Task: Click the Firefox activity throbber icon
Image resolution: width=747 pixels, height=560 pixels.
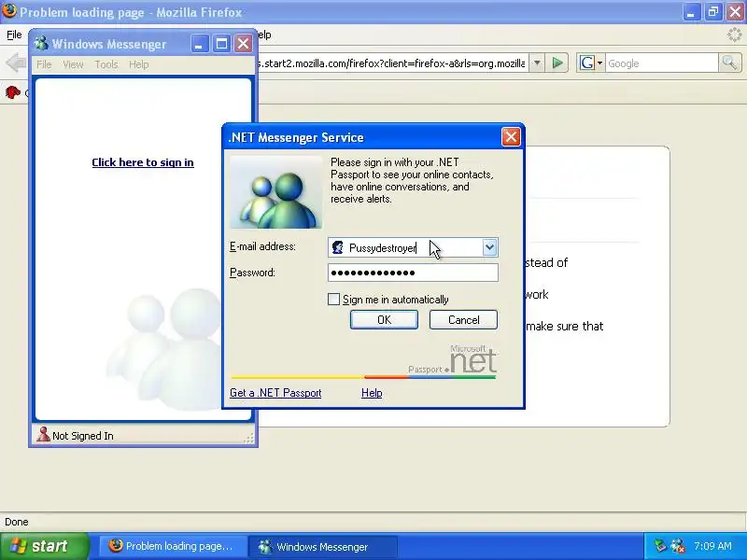Action: point(734,35)
